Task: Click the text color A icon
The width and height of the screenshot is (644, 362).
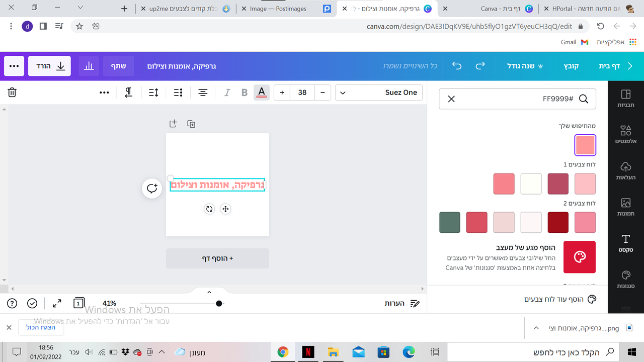Action: [261, 93]
